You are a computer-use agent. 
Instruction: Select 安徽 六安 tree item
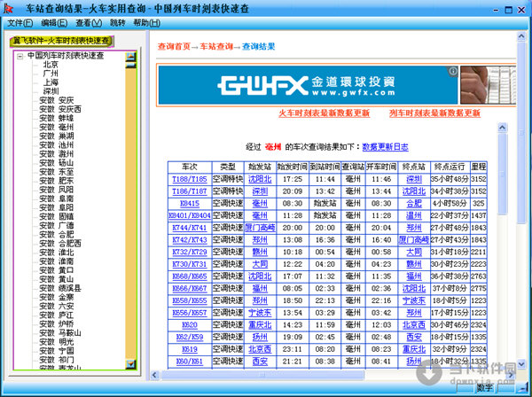(x=57, y=306)
